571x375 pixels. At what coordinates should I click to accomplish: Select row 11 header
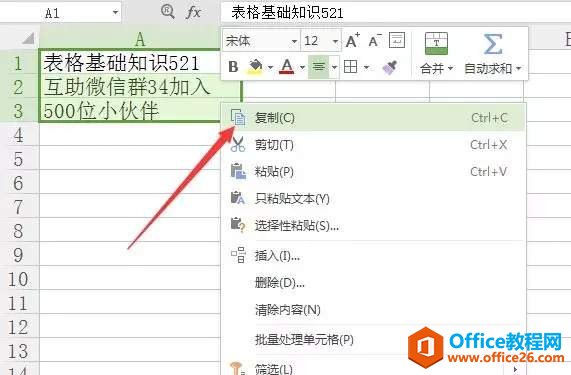click(19, 303)
